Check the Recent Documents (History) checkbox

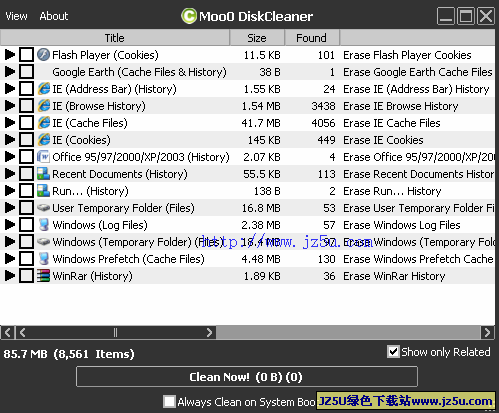pyautogui.click(x=26, y=174)
